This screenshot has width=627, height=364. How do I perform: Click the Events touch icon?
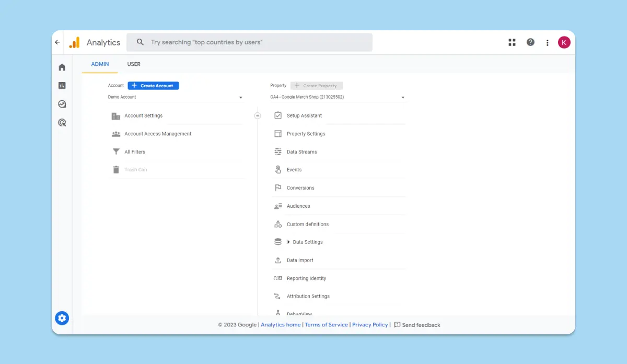click(x=278, y=170)
